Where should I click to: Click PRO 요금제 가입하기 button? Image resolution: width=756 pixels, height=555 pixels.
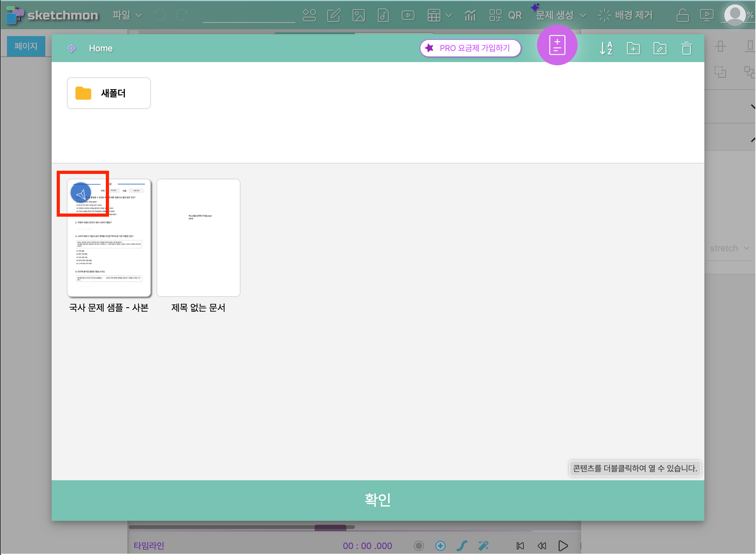click(470, 48)
